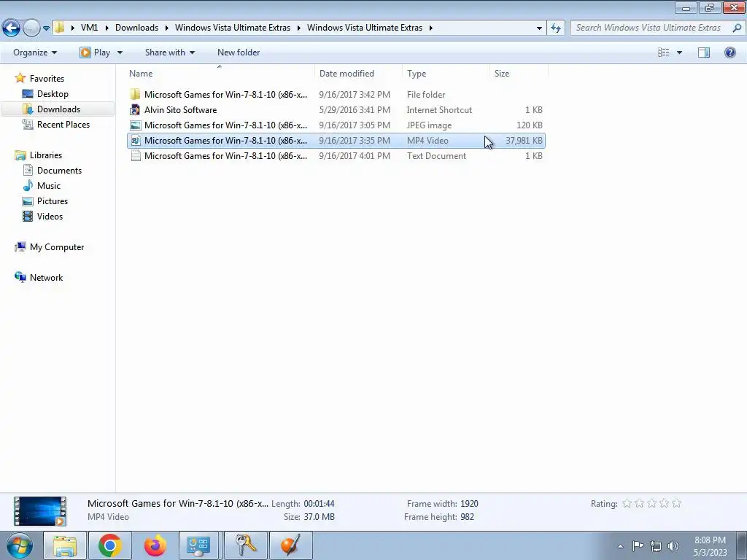Expand the arrow after the Downloads breadcrumb

point(167,28)
